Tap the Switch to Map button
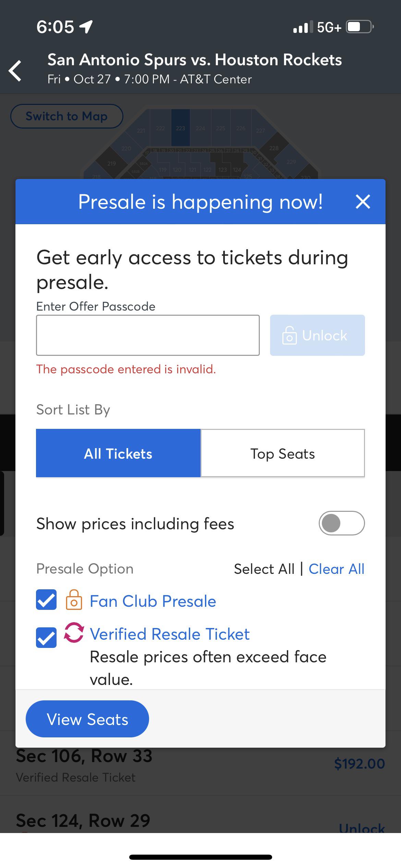The height and width of the screenshot is (868, 401). [x=66, y=116]
